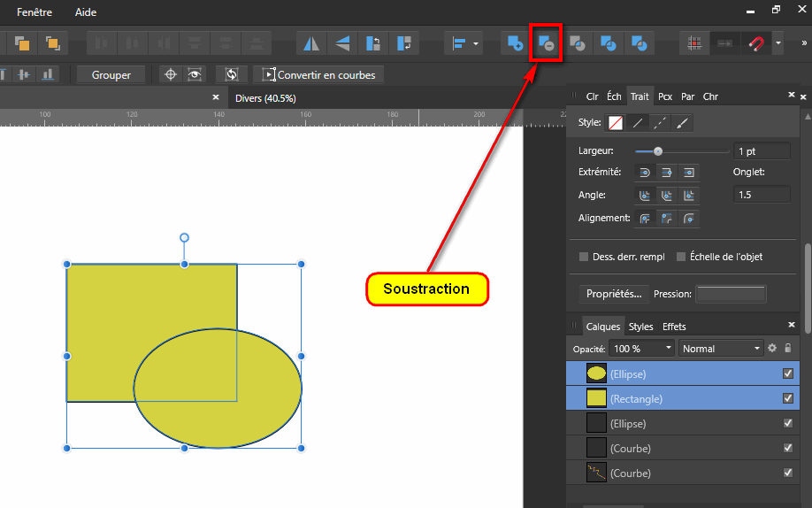Select the brush texture stroke style
Image resolution: width=812 pixels, height=508 pixels.
(x=682, y=123)
